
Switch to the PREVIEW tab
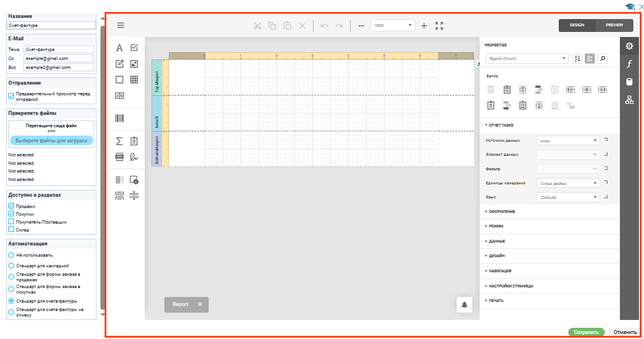614,25
